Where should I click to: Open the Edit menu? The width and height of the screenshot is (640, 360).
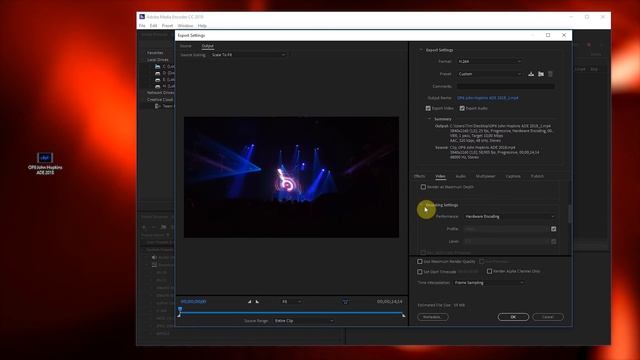pyautogui.click(x=153, y=26)
